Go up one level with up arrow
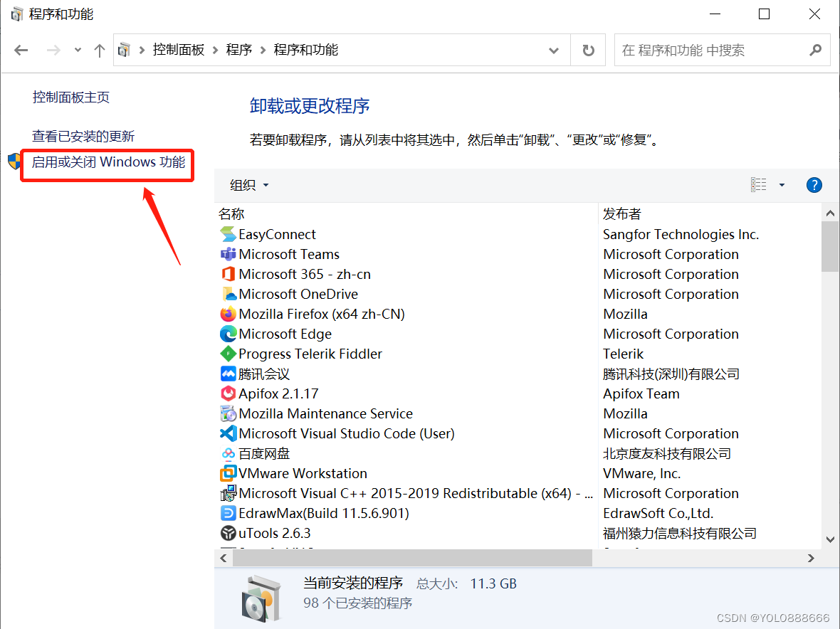 pyautogui.click(x=99, y=51)
